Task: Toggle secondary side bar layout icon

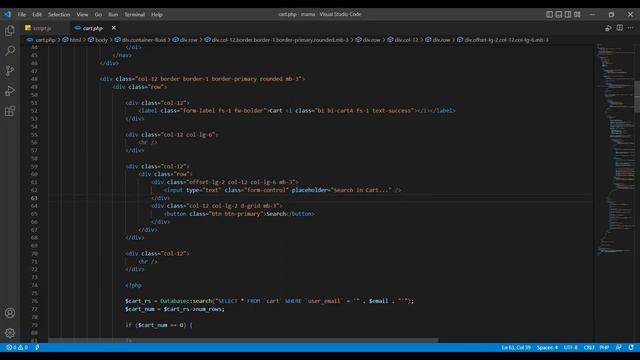Action: 568,14
